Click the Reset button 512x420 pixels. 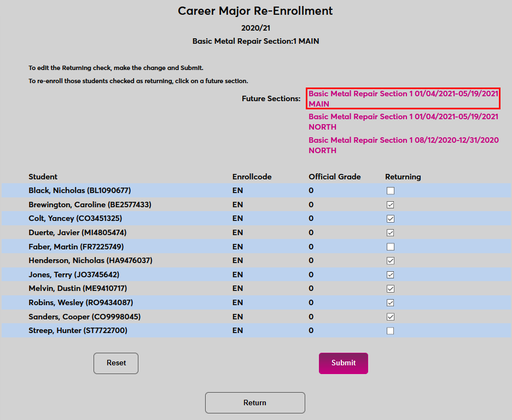(x=116, y=363)
